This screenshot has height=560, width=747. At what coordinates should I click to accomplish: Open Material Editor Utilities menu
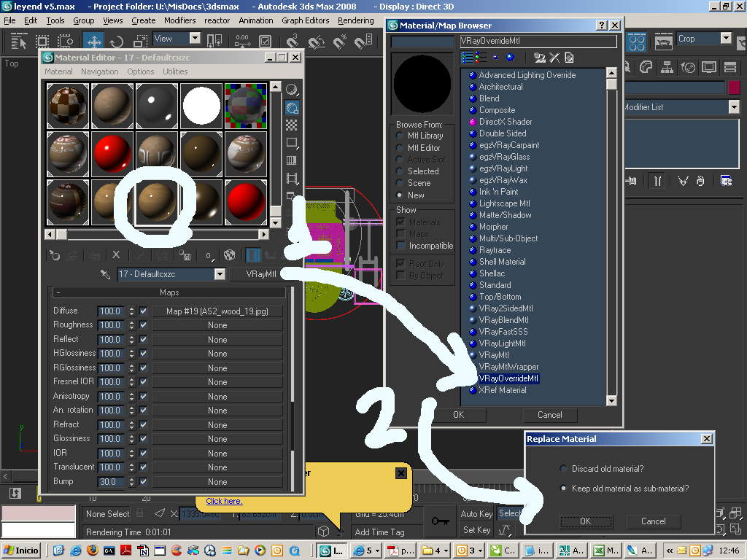tap(175, 71)
